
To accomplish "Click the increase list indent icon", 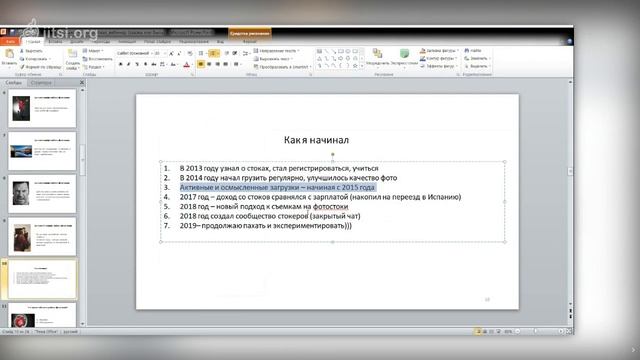I will tap(235, 53).
